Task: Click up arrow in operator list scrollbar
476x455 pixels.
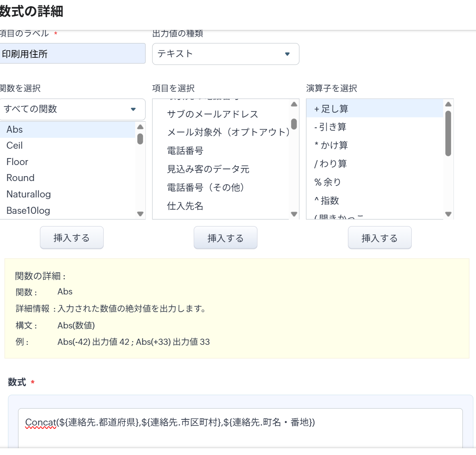Action: [x=448, y=104]
